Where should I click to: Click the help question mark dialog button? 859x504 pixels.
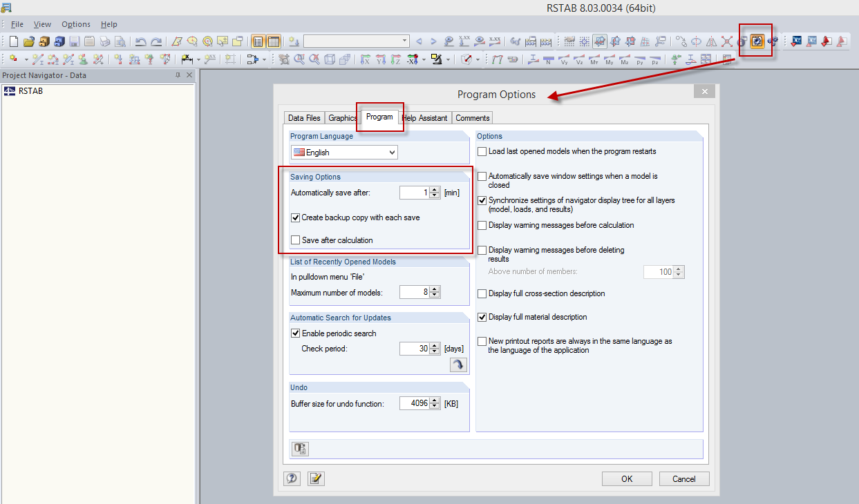coord(292,478)
